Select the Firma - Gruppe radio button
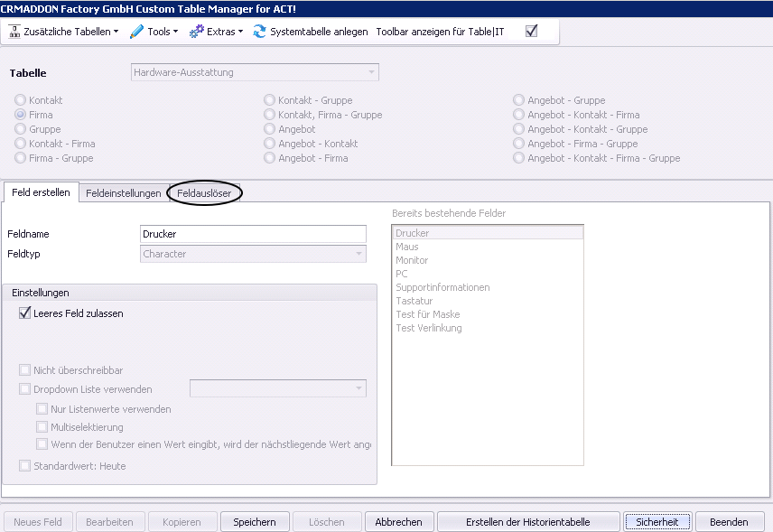The height and width of the screenshot is (532, 773). [20, 158]
